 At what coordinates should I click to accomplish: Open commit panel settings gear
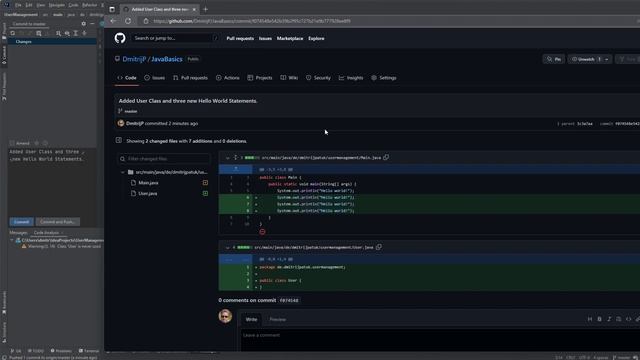coord(84,24)
